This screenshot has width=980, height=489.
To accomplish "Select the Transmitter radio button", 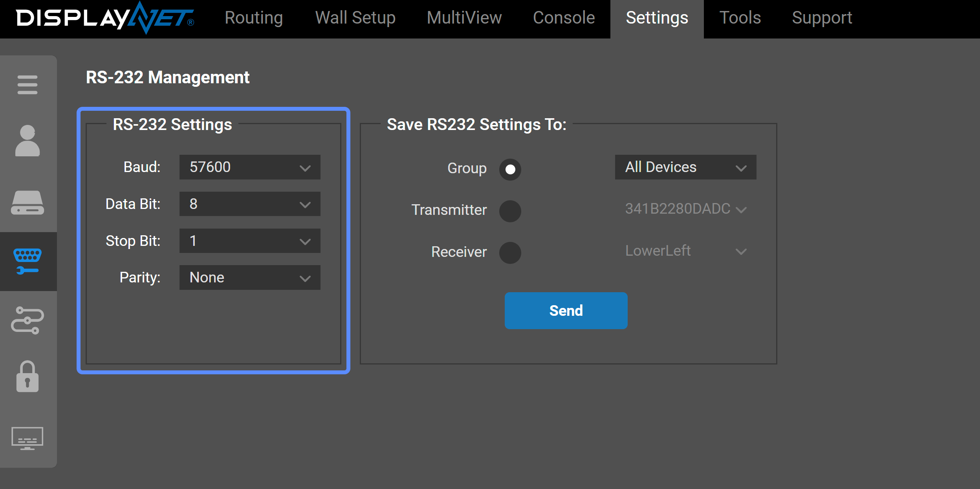I will click(x=510, y=211).
